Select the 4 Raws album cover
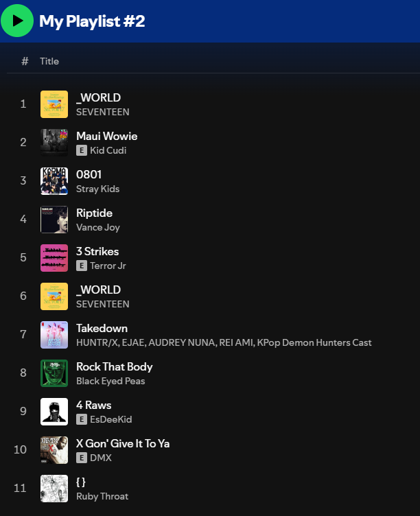 [54, 412]
